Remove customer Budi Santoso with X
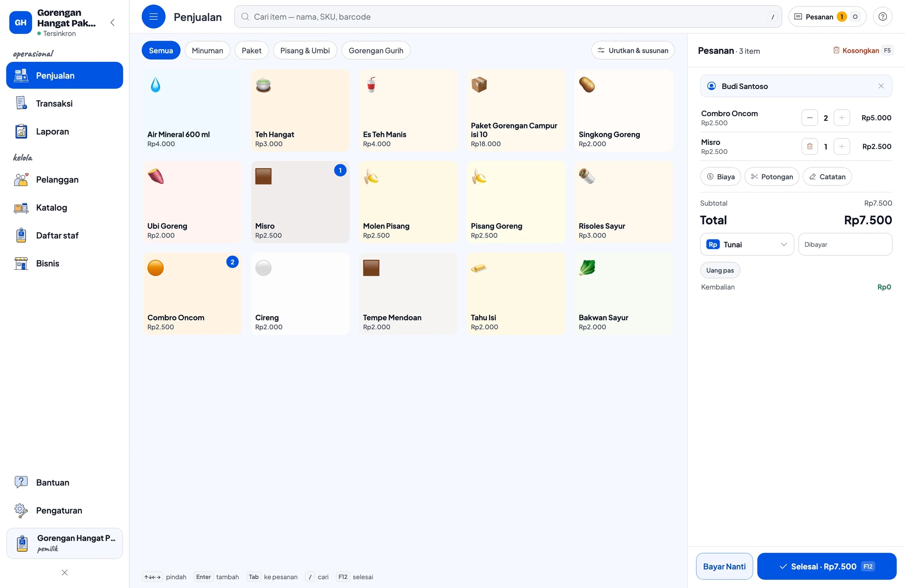The image size is (905, 588). [x=880, y=86]
